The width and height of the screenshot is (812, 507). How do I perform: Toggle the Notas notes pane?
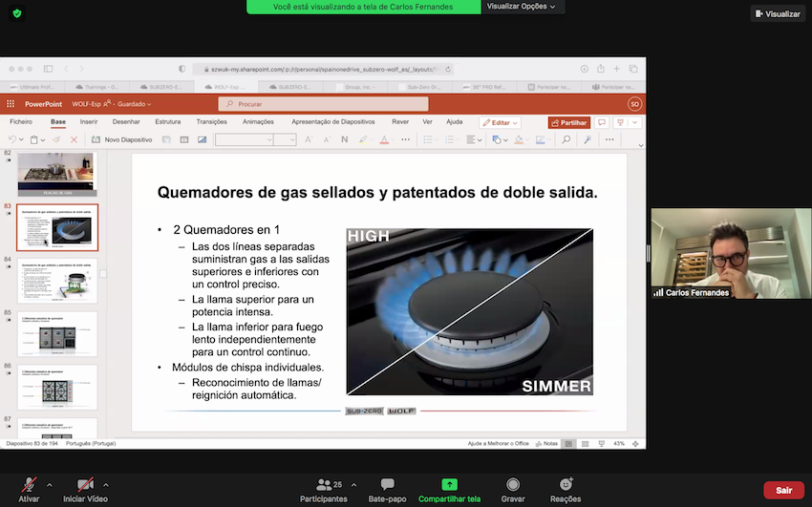click(546, 444)
